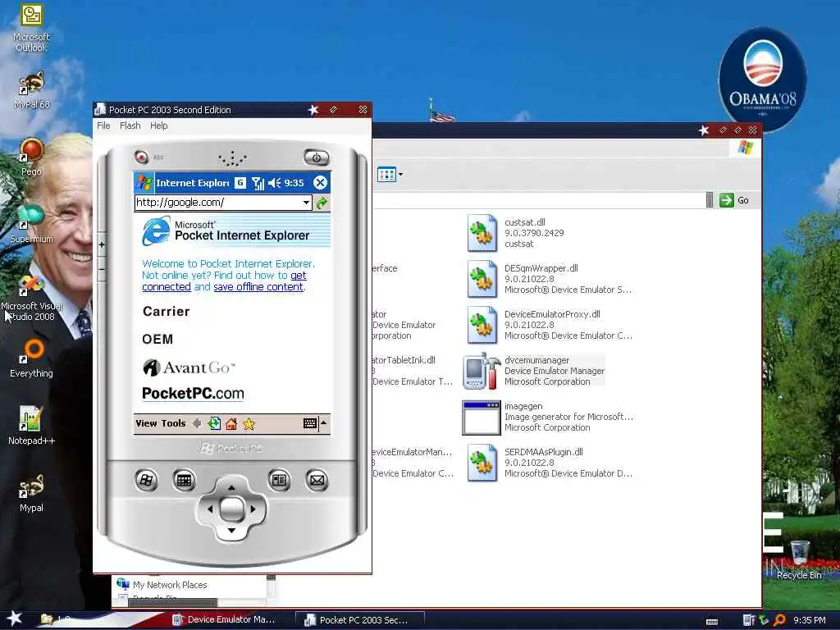Select My Network Places tree item

click(162, 584)
